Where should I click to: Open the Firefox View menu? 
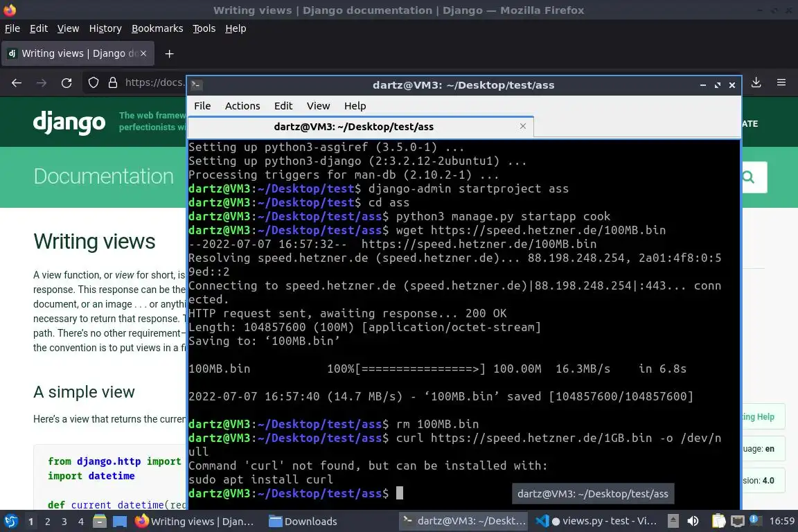point(68,28)
